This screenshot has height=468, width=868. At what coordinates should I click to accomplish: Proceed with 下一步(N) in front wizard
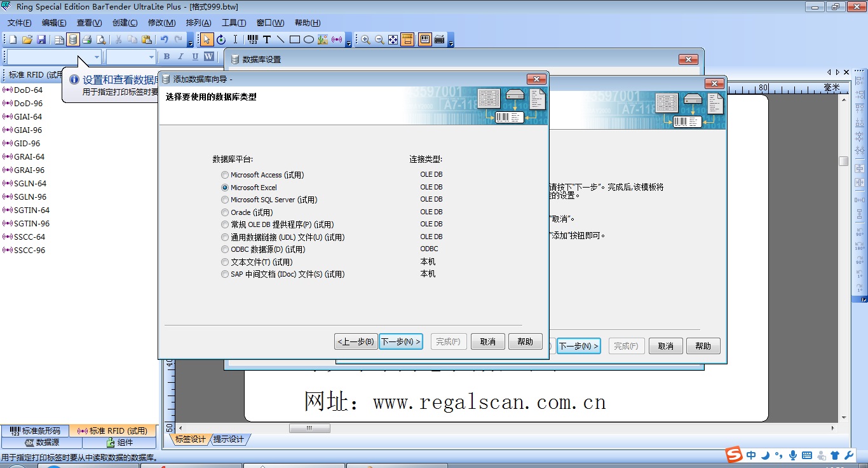(x=401, y=341)
